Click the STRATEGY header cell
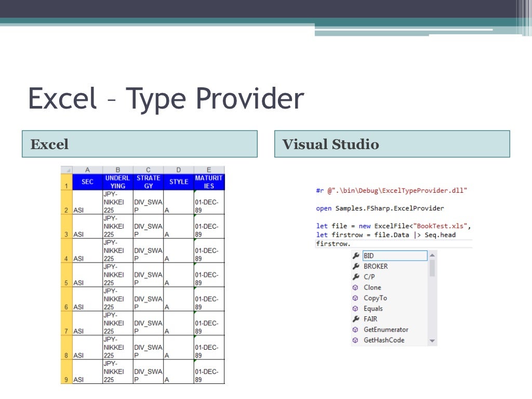Viewport: 532px width, 399px height. coord(148,182)
